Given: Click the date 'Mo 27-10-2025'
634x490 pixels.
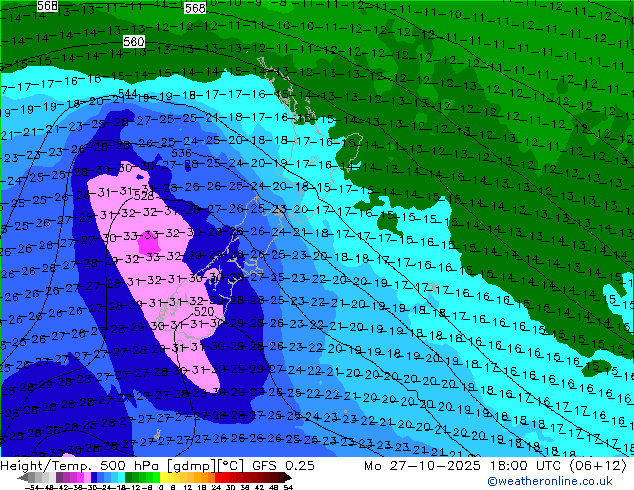Looking at the screenshot, I should click(x=422, y=466).
